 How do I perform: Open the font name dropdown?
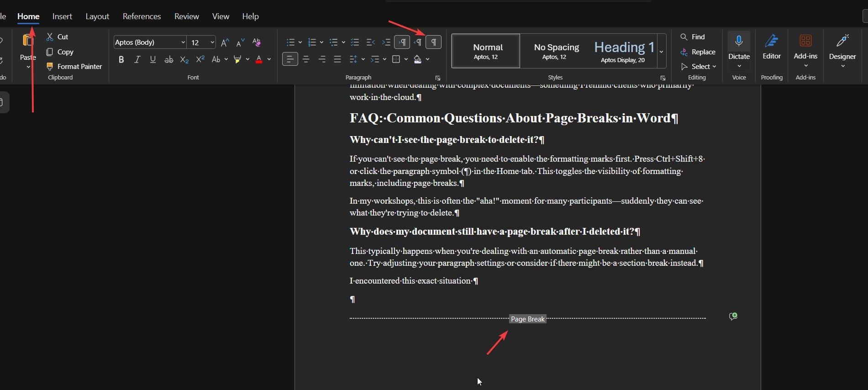[183, 42]
